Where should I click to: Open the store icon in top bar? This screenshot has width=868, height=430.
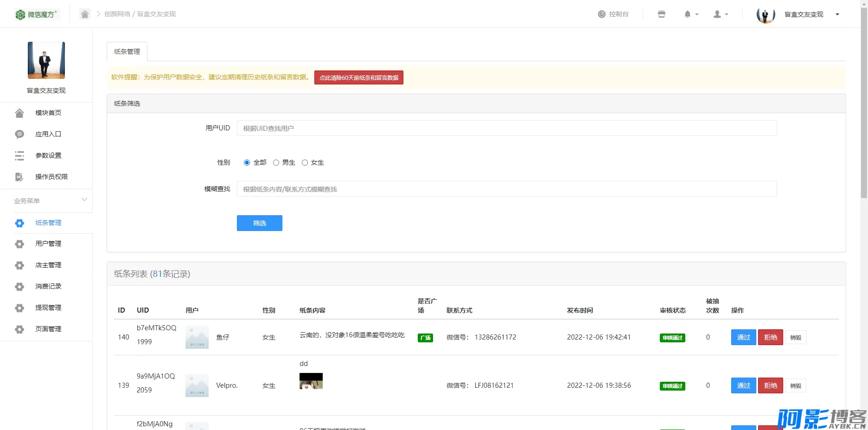(x=662, y=14)
